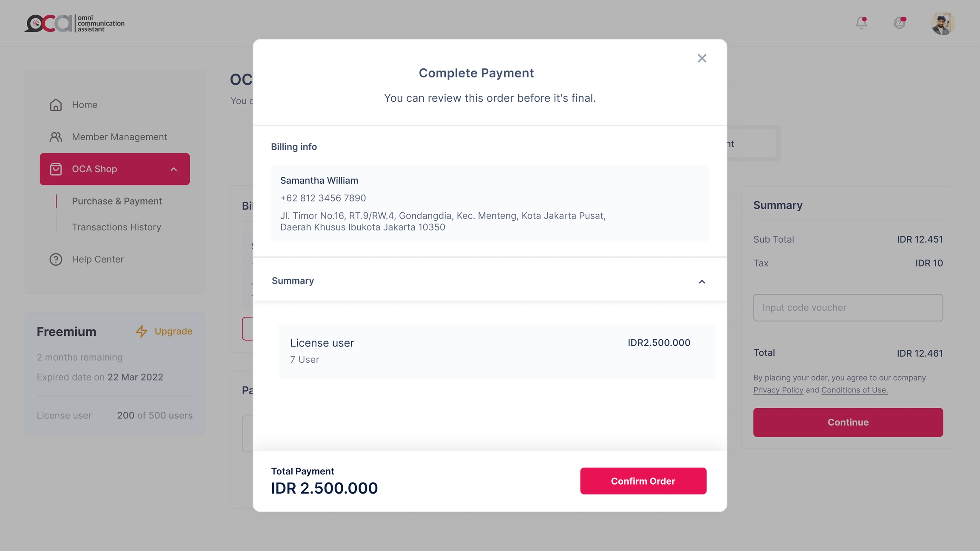980x551 pixels.
Task: Open Transactions History submenu item
Action: [x=117, y=227]
